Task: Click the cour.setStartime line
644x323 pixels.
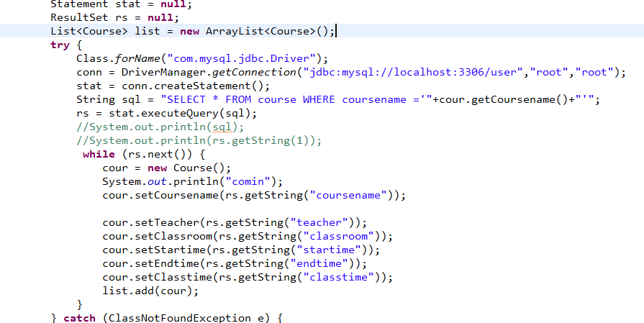Action: coord(241,250)
